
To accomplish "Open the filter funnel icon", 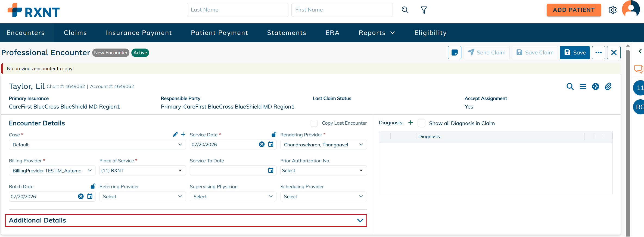I will click(x=424, y=10).
